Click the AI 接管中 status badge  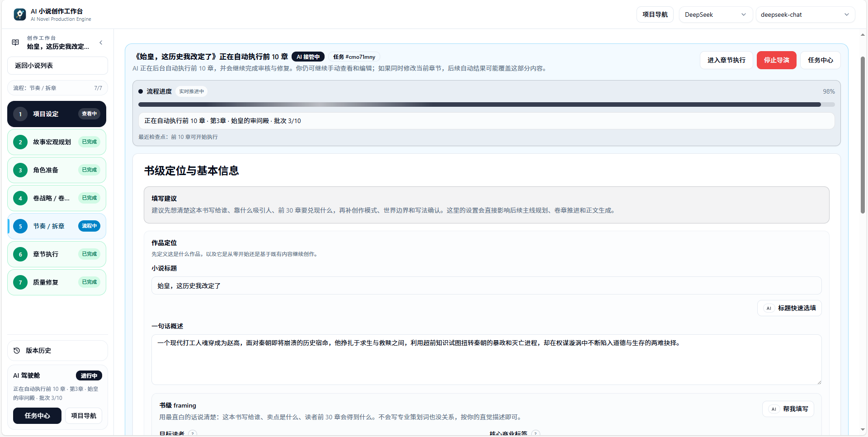[308, 57]
